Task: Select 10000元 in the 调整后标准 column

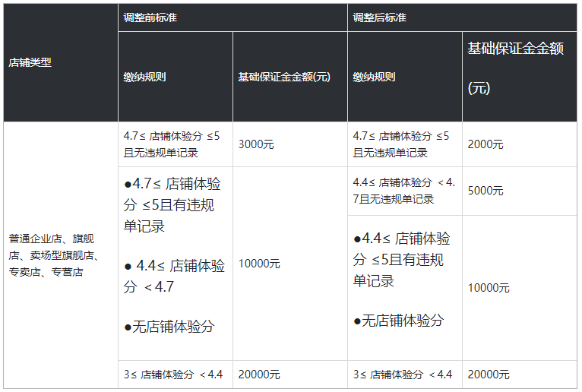Action: tap(489, 288)
